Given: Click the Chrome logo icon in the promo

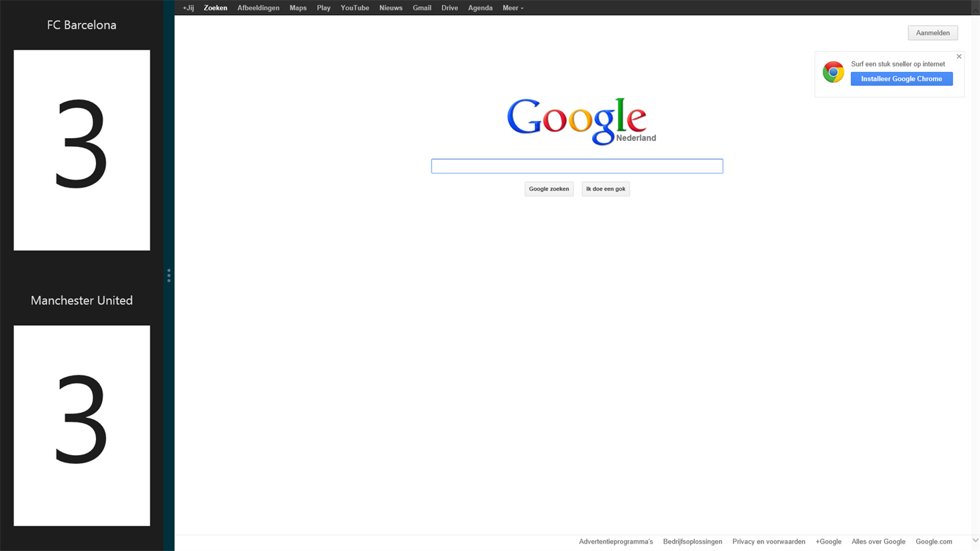Looking at the screenshot, I should [833, 72].
